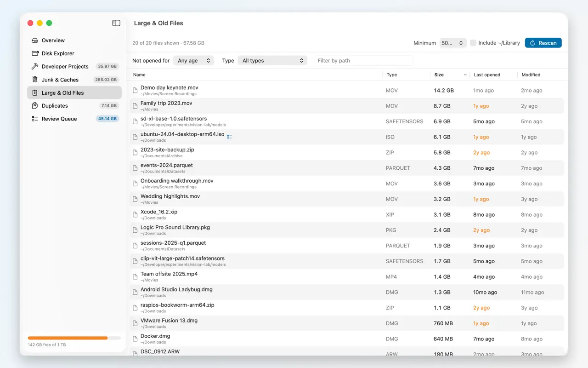Select the Wedding highlights.mov row

click(347, 199)
